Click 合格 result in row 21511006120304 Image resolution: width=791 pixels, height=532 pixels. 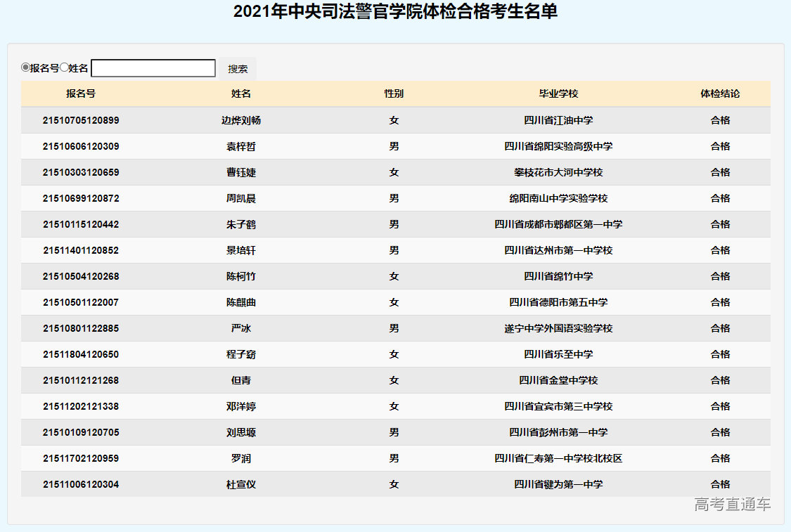pyautogui.click(x=720, y=484)
